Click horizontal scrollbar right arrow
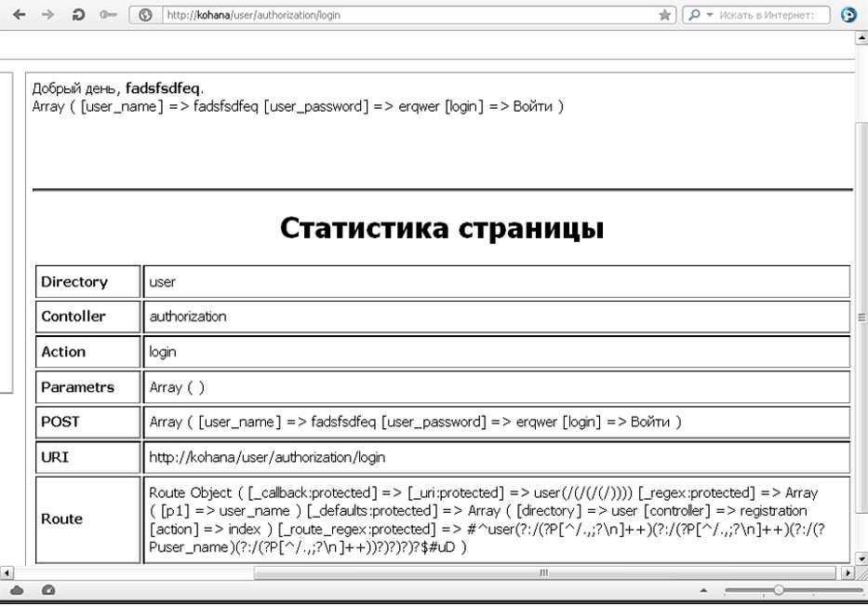 pos(848,572)
